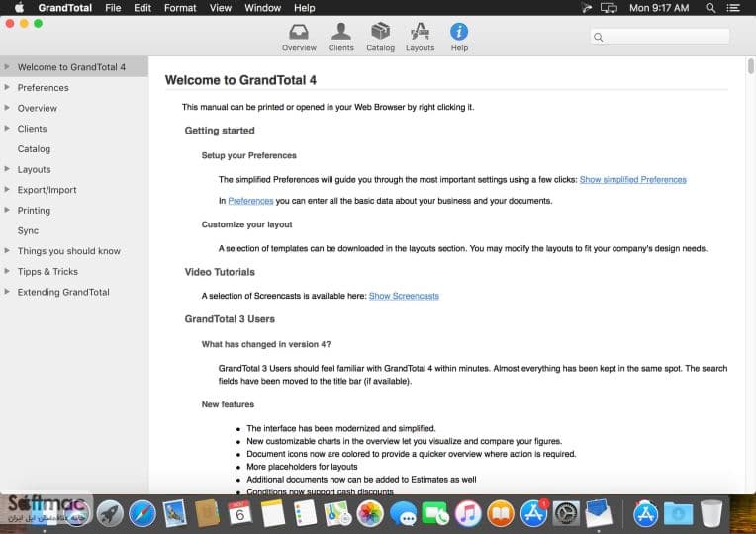756x534 pixels.
Task: Open the Window menu
Action: pyautogui.click(x=263, y=8)
